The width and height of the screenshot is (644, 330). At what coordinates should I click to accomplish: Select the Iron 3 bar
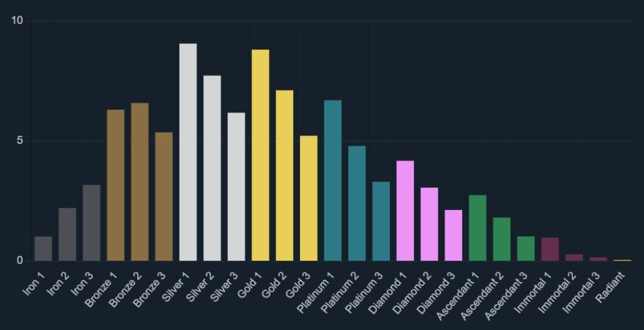point(91,223)
